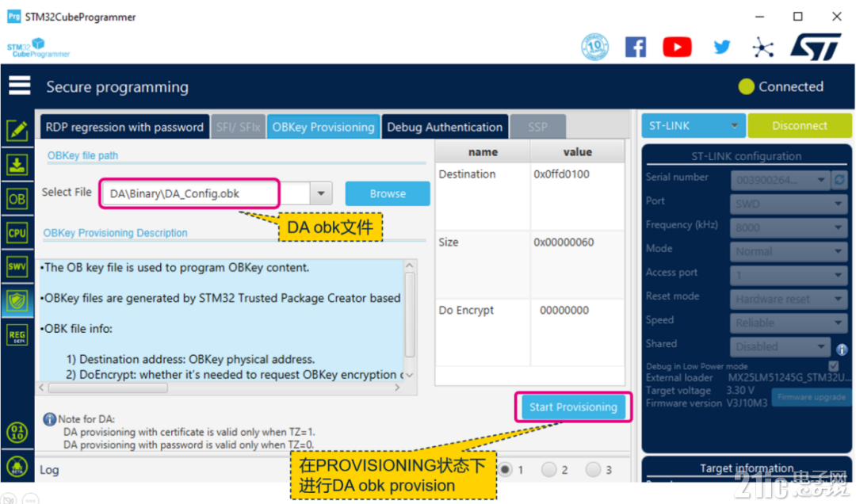Viewport: 856px width, 504px height.
Task: Open the 0110 binary icon in sidebar
Action: [x=17, y=433]
